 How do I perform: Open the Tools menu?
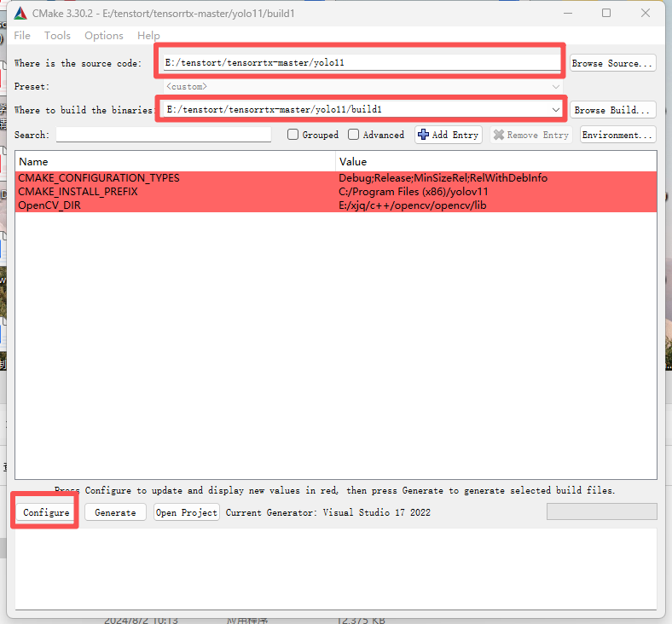pos(57,36)
